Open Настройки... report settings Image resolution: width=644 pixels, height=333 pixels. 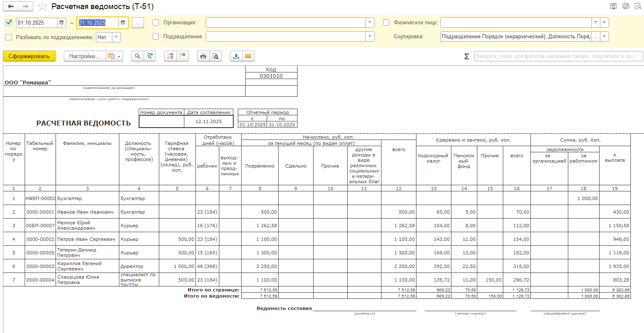click(x=84, y=56)
